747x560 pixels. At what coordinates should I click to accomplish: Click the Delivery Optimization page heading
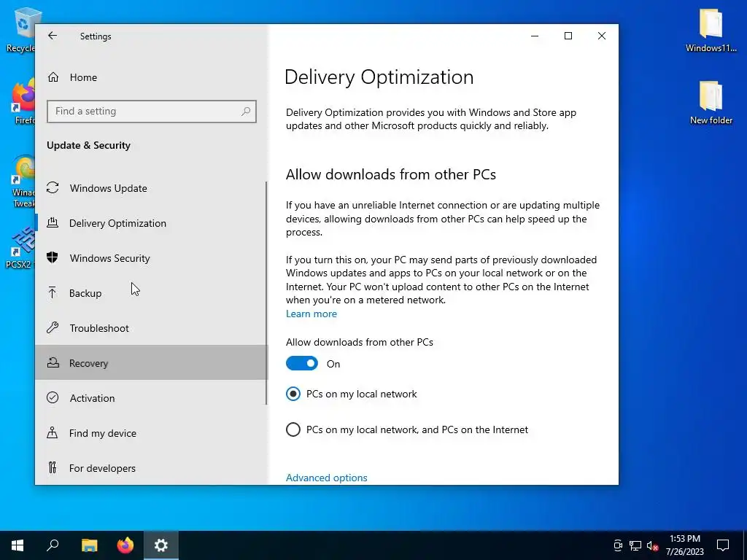click(x=379, y=77)
